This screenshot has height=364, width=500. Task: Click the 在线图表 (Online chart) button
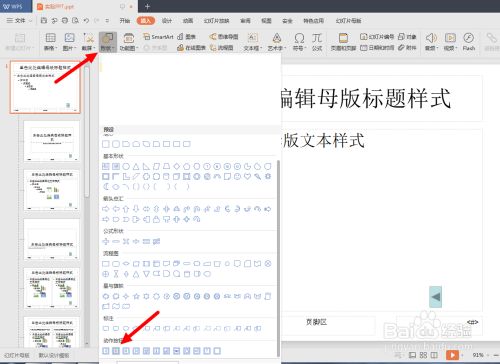tap(192, 48)
